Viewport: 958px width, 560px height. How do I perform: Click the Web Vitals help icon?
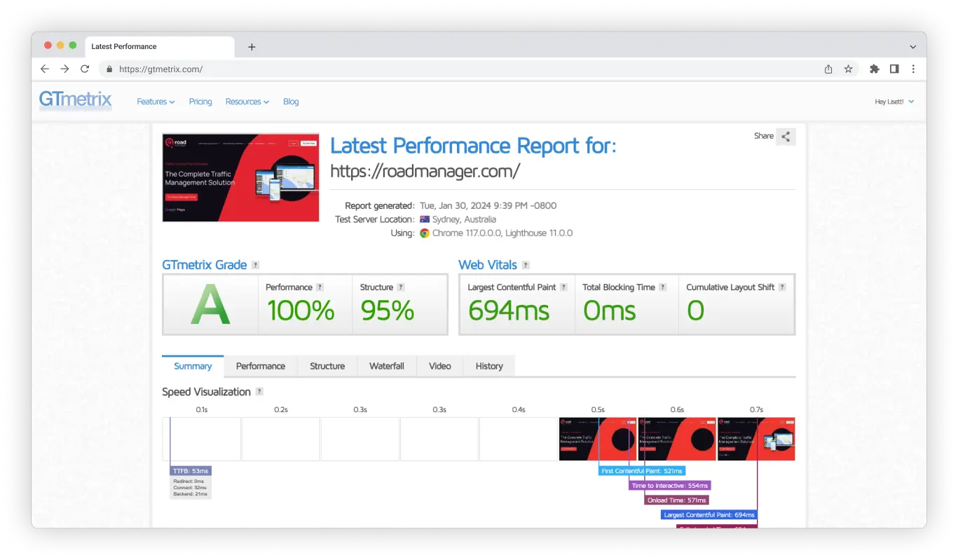pos(526,265)
